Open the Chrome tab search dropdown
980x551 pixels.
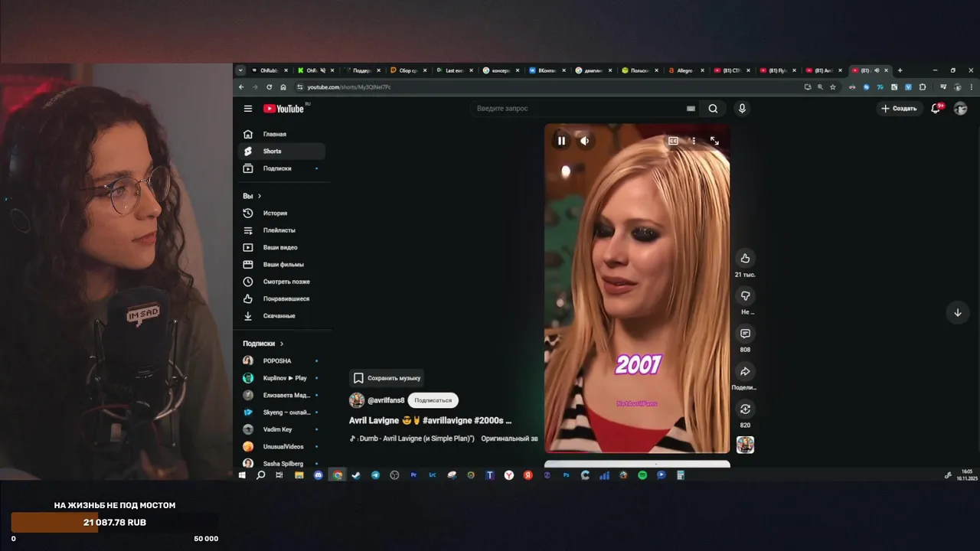240,70
